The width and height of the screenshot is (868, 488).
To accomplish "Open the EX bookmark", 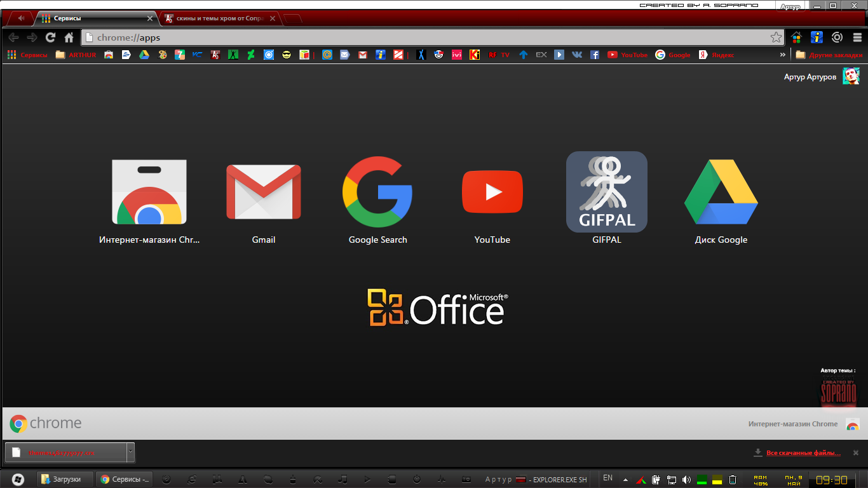I will [541, 55].
